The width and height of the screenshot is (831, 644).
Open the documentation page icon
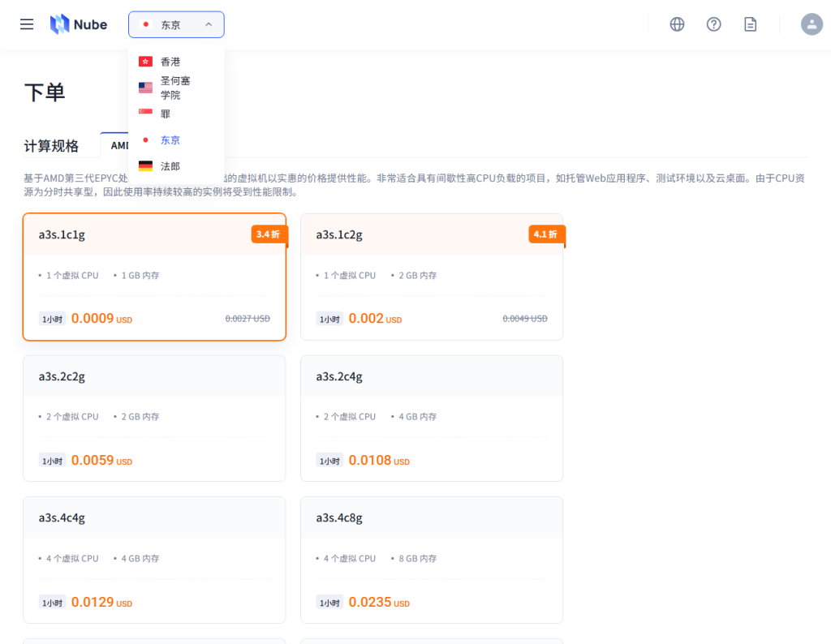click(x=750, y=24)
